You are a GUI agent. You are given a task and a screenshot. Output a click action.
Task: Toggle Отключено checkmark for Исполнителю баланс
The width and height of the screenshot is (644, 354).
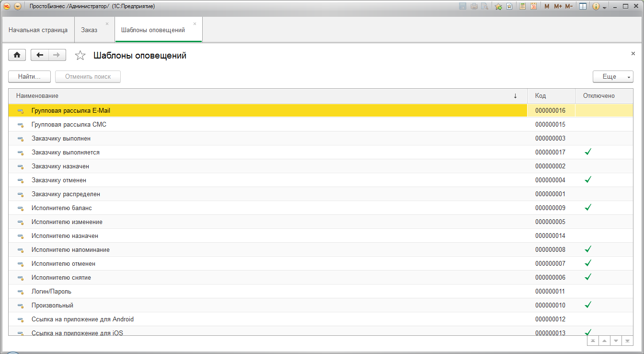click(x=588, y=208)
